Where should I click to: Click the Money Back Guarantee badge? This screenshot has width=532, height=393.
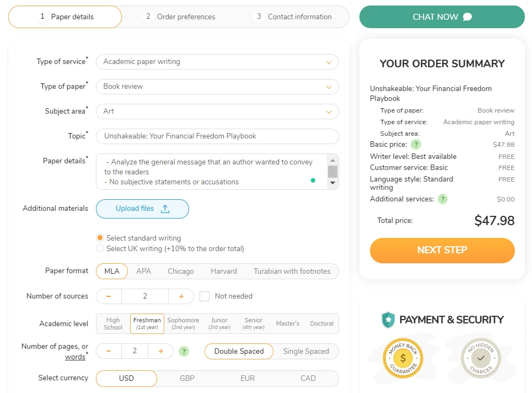click(x=403, y=358)
